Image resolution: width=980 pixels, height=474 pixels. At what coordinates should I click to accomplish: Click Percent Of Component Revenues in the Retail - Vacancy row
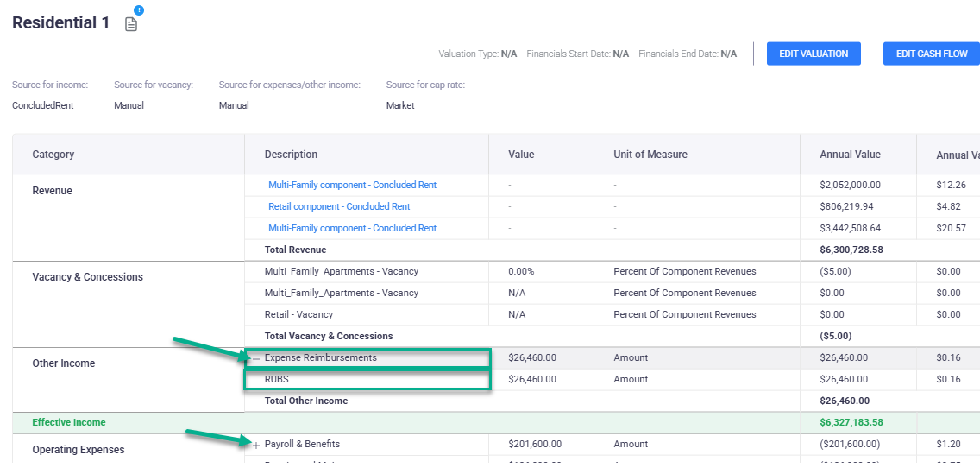tap(685, 314)
